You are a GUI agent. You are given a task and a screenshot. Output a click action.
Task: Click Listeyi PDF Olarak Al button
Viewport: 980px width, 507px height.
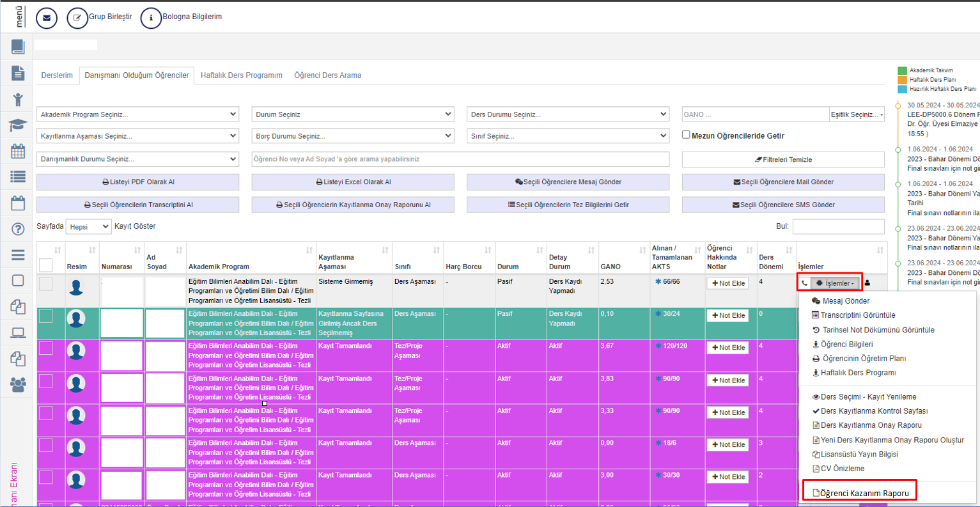137,182
